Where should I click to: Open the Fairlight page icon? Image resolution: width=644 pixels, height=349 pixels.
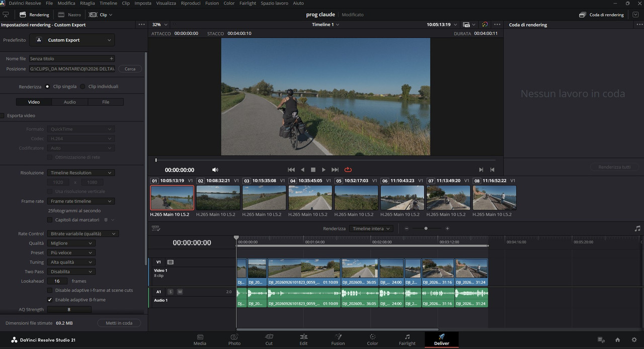[x=407, y=339]
